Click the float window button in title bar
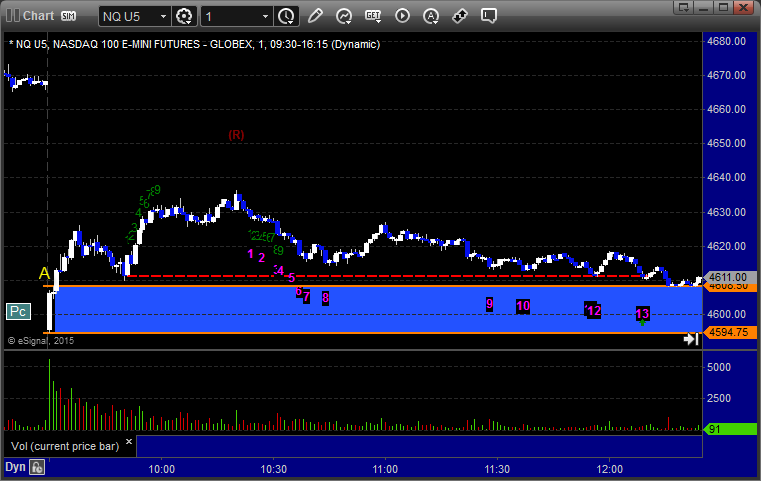The width and height of the screenshot is (761, 481). [684, 7]
